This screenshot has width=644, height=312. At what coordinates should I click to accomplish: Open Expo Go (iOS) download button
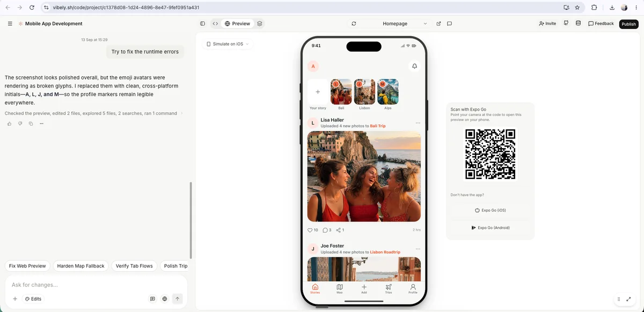(x=490, y=210)
